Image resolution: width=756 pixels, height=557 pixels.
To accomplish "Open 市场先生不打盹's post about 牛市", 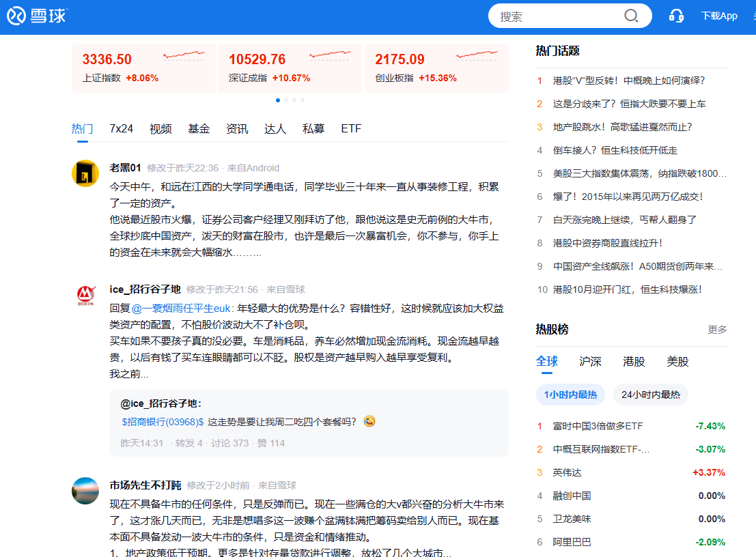I will (x=307, y=528).
